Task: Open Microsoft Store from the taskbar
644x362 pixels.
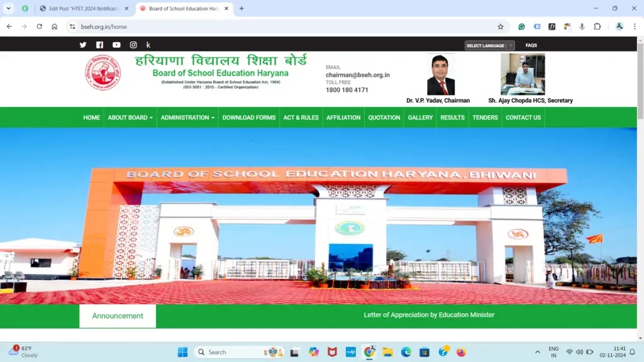Action: (x=425, y=352)
